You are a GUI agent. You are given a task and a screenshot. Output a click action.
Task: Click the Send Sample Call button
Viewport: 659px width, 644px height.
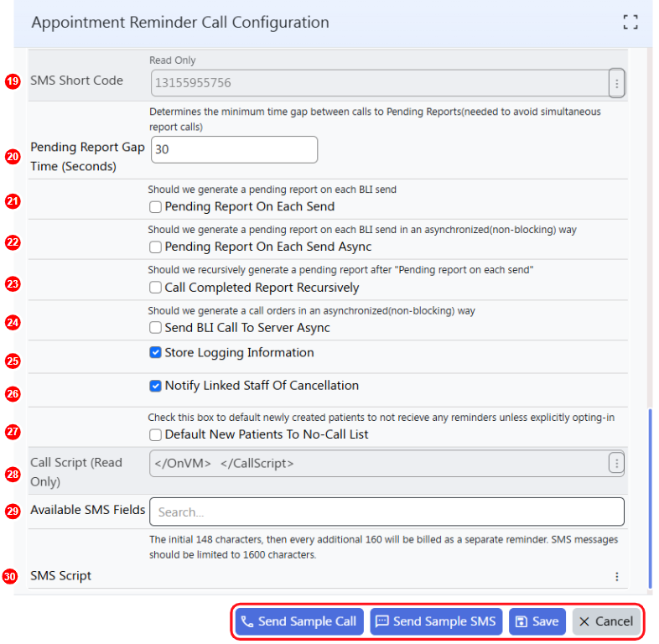[299, 621]
